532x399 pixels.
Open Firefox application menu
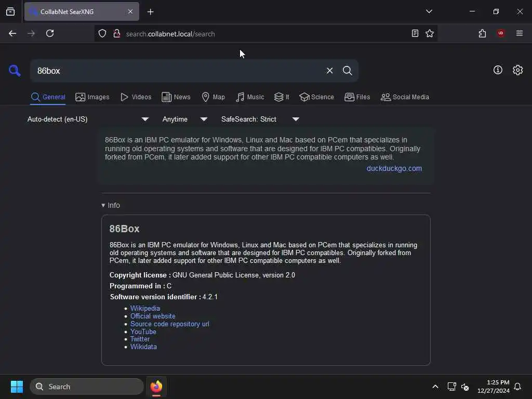click(x=520, y=33)
